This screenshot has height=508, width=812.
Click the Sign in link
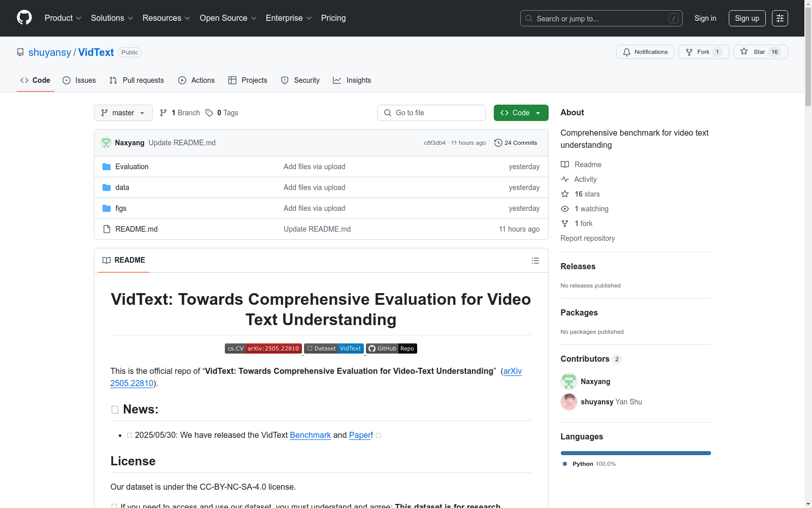[705, 18]
